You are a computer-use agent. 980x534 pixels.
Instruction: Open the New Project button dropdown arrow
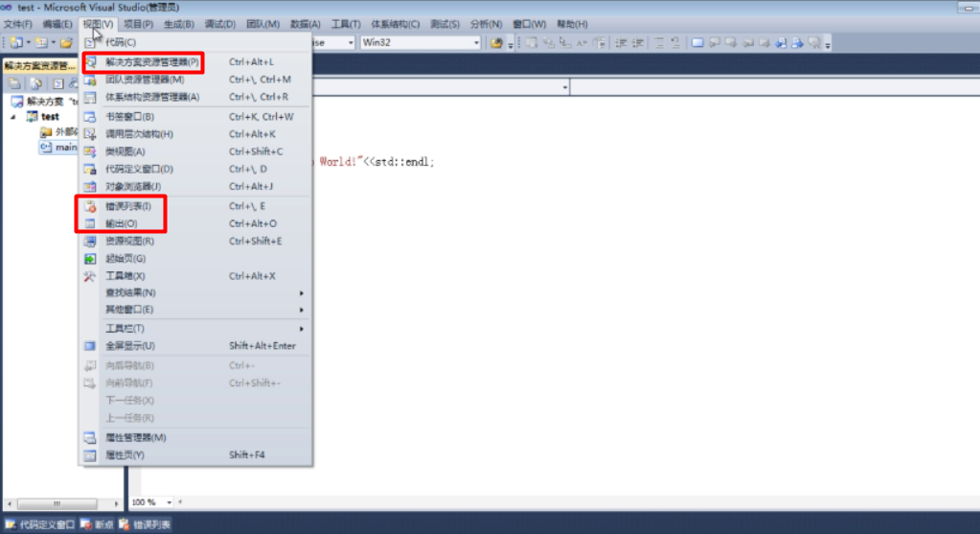point(28,42)
